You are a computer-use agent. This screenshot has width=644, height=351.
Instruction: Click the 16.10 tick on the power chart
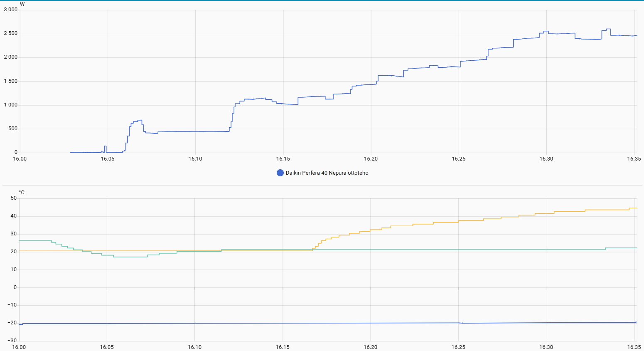(195, 159)
